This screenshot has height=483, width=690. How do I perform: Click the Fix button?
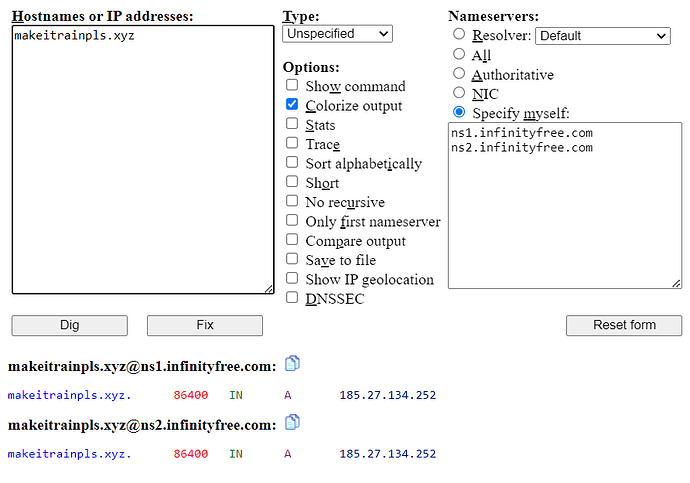pos(205,325)
